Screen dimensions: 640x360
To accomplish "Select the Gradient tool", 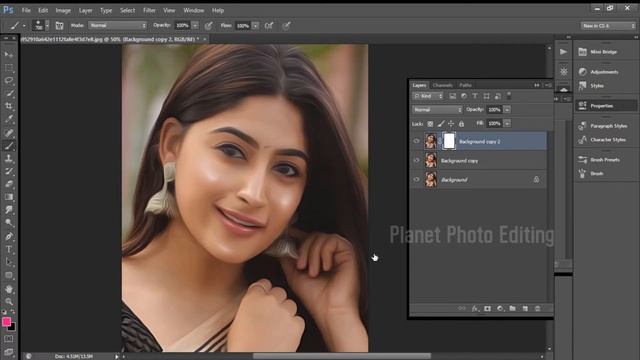I will (9, 197).
